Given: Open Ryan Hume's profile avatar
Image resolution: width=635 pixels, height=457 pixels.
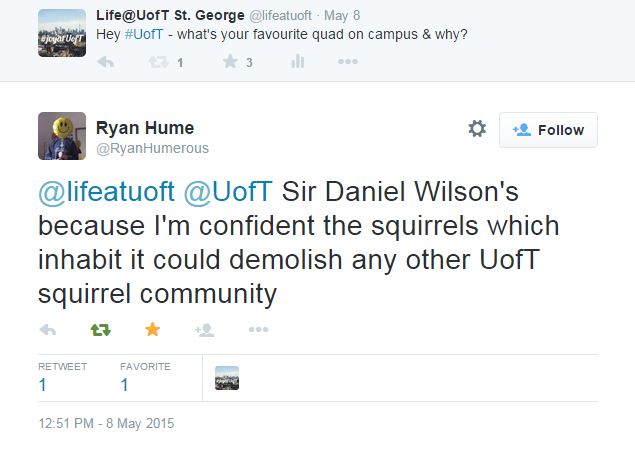Looking at the screenshot, I should click(61, 135).
